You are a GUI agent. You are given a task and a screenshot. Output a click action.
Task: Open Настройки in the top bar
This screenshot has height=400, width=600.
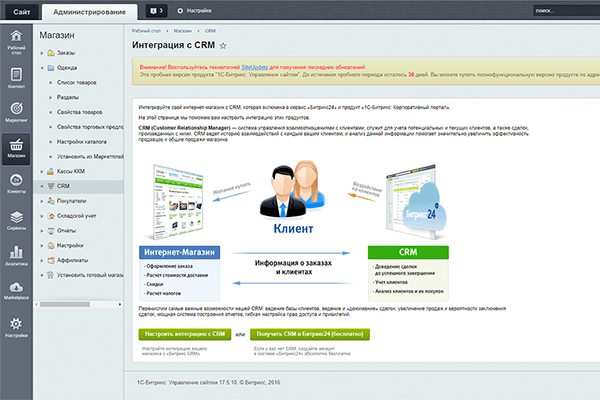(196, 10)
